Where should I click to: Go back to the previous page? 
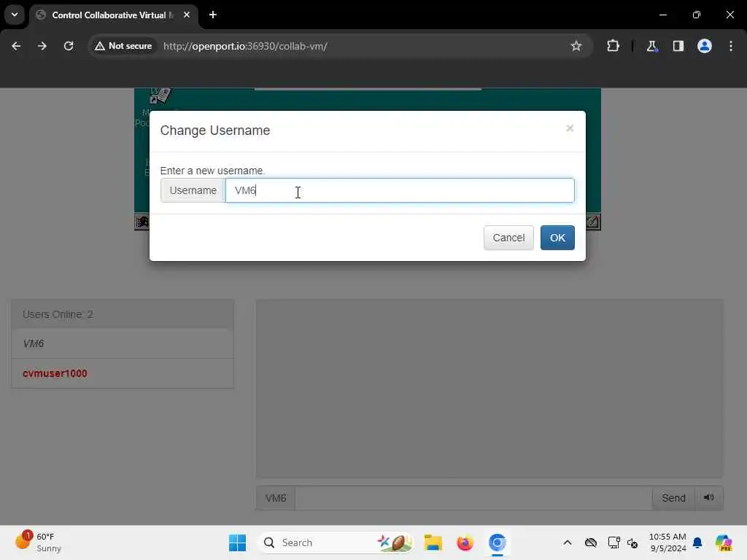16,46
